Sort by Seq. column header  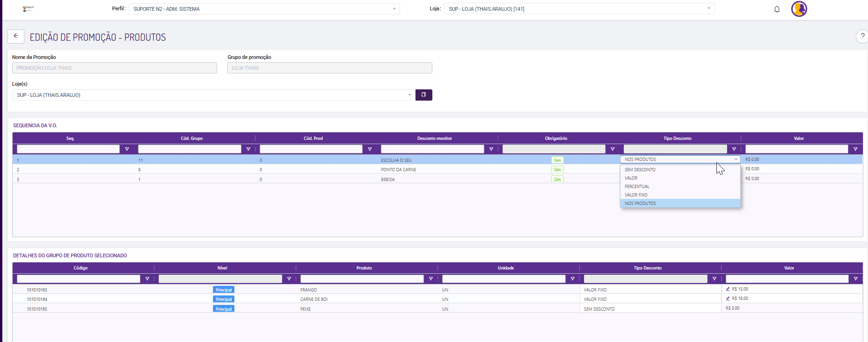click(70, 138)
